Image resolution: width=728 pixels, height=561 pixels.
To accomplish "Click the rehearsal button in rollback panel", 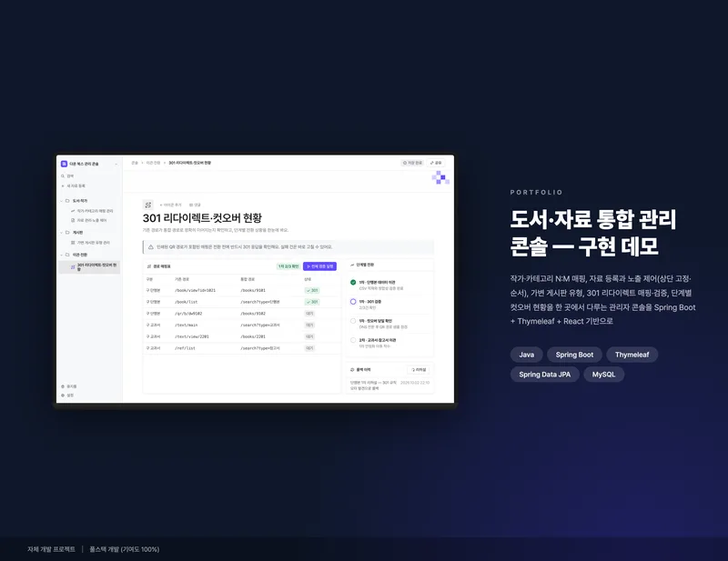I will point(419,370).
